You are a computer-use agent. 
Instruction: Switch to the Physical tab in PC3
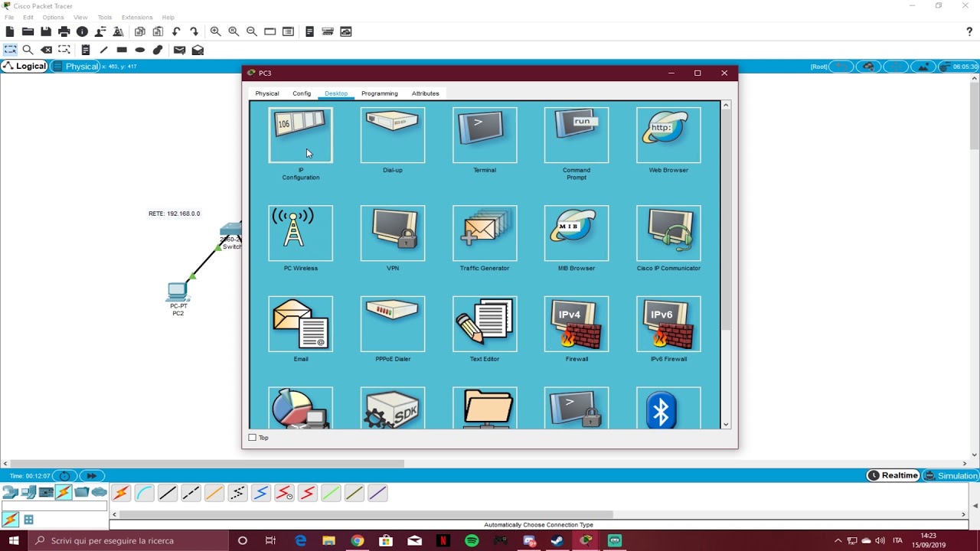267,93
